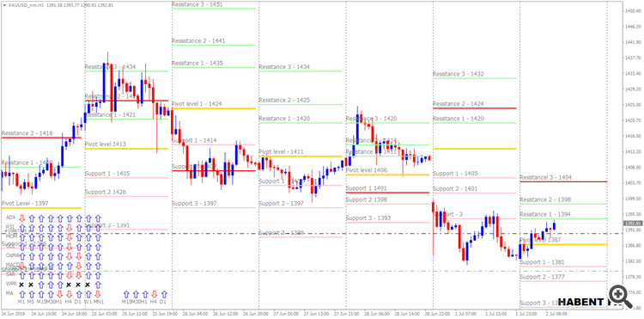The image size is (644, 319).
Task: Select the 'Resistance 1 - 1435' label
Action: click(197, 63)
